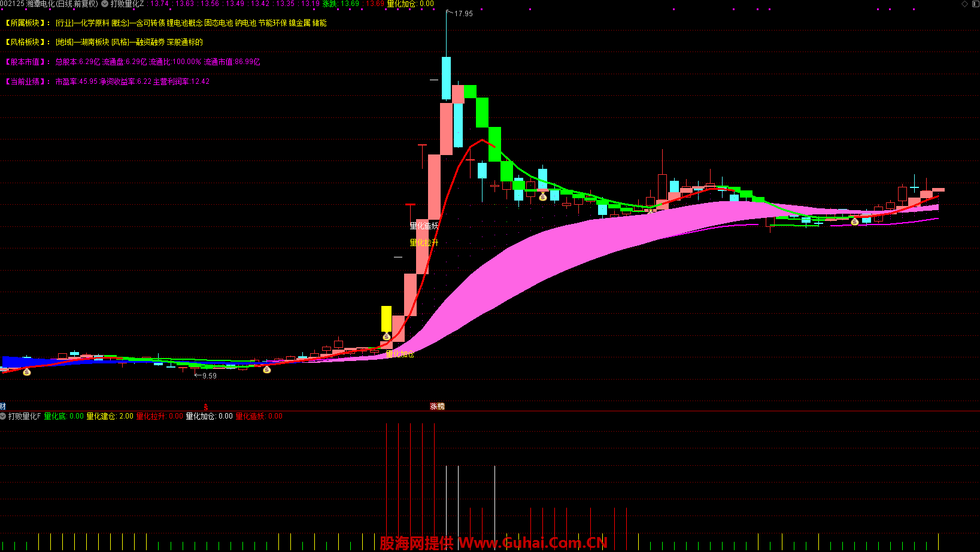Click the 量化底: 0.00 readout

[x=64, y=416]
